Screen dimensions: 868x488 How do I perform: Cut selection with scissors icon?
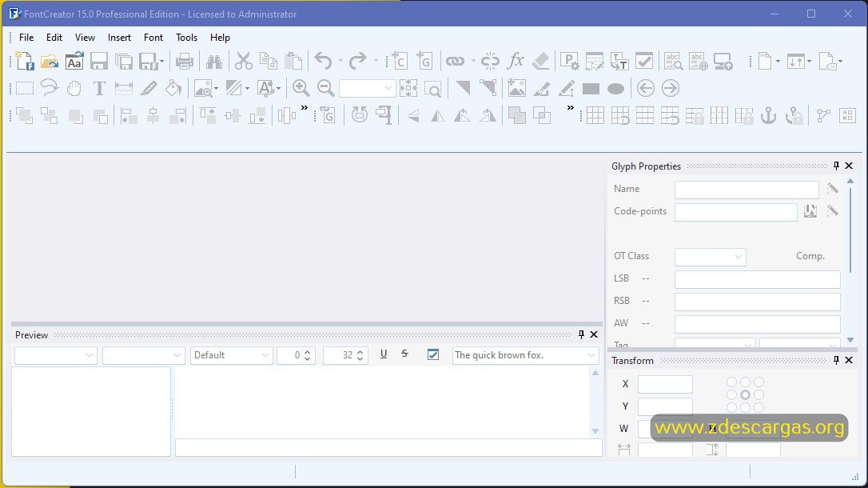(243, 61)
